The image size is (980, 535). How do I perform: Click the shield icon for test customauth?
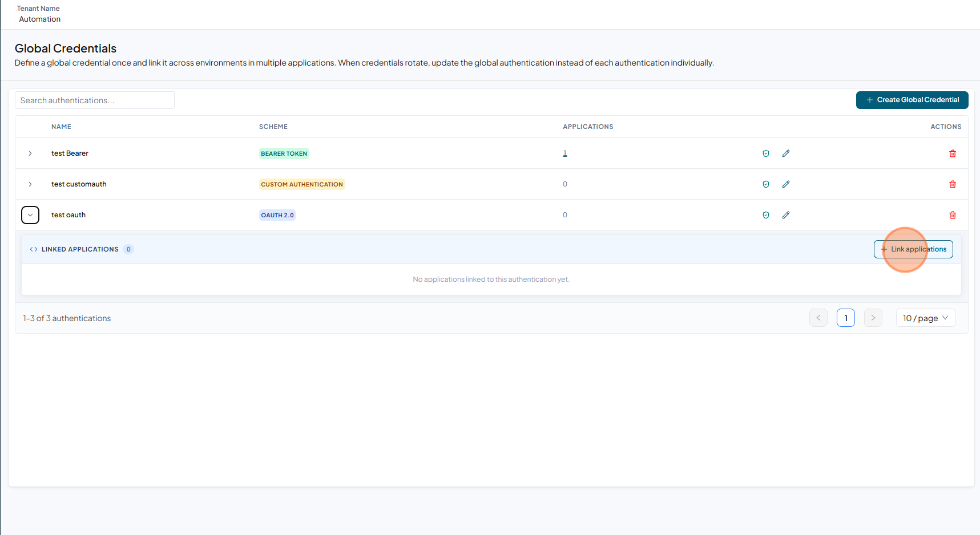point(766,184)
